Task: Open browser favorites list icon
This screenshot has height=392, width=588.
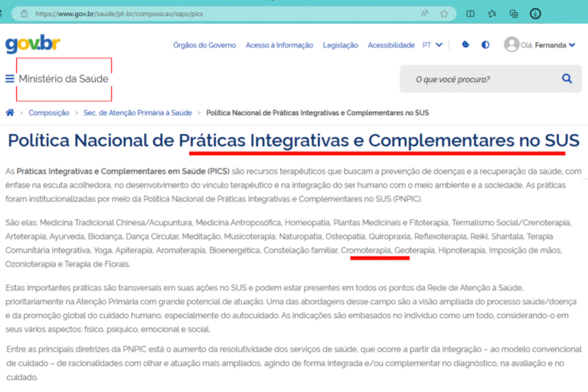Action: [x=492, y=14]
